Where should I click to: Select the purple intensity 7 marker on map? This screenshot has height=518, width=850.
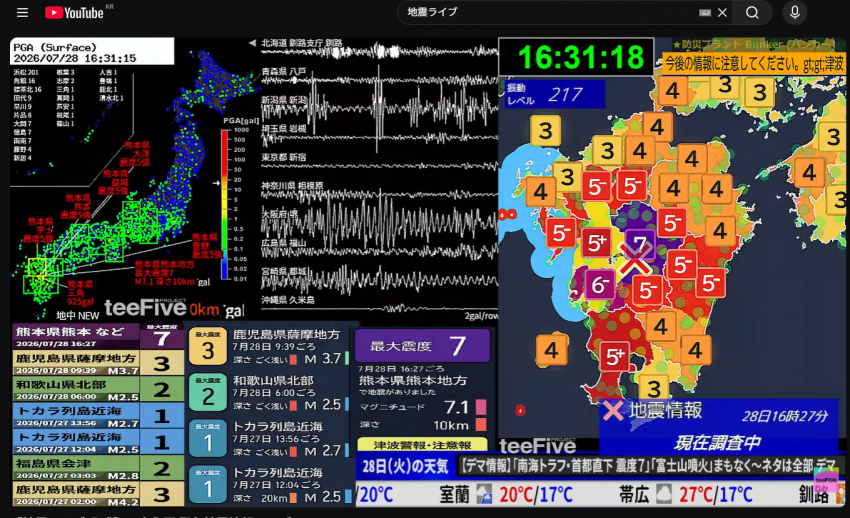pyautogui.click(x=640, y=245)
